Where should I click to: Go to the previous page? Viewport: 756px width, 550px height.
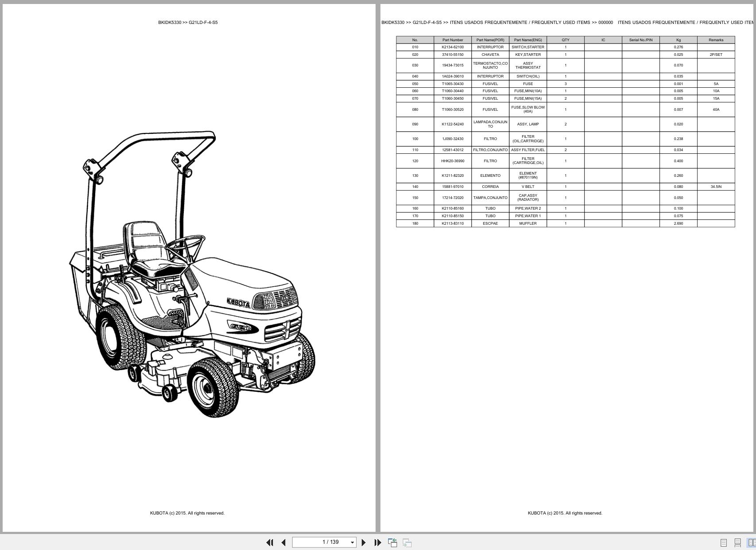click(x=283, y=542)
